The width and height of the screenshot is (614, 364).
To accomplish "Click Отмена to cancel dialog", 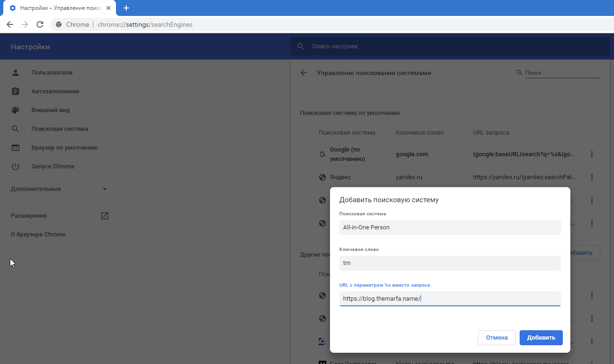I will tap(497, 338).
